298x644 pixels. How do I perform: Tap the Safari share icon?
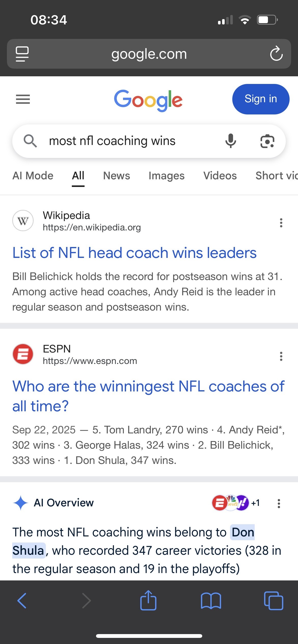(148, 601)
